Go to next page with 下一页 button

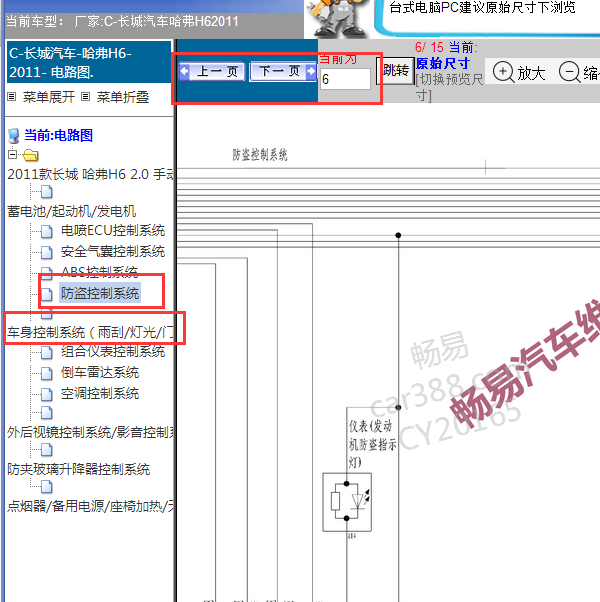[283, 71]
